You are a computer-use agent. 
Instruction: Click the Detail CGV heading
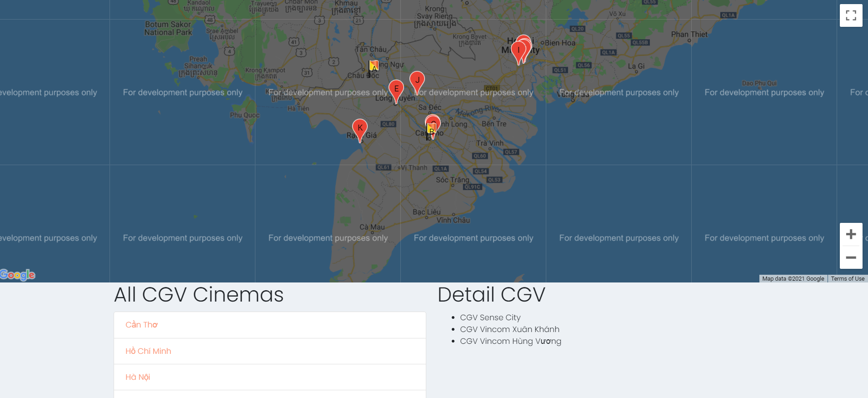click(491, 294)
